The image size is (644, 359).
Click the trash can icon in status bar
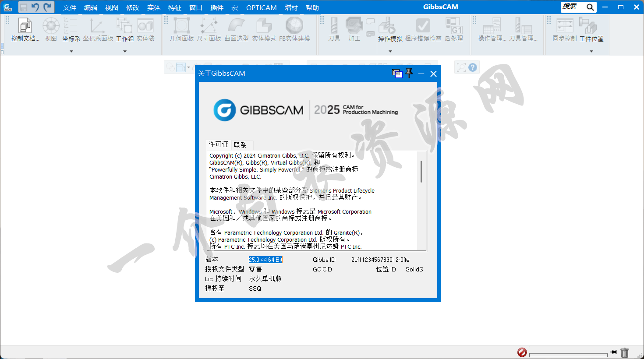coord(625,352)
